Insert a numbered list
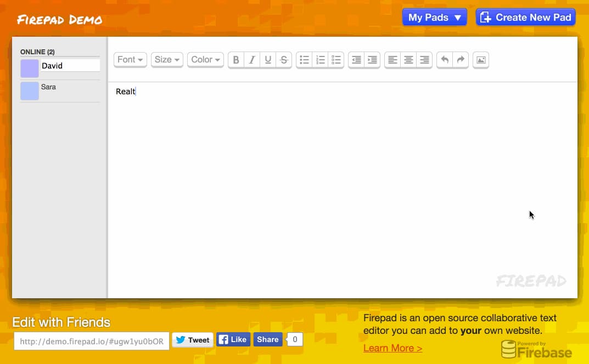589x364 pixels. click(x=320, y=60)
